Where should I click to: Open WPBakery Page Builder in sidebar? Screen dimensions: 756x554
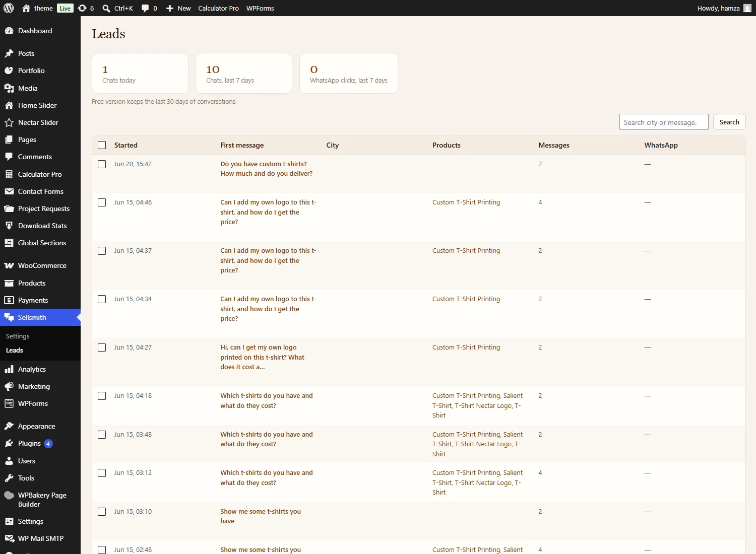pos(42,500)
